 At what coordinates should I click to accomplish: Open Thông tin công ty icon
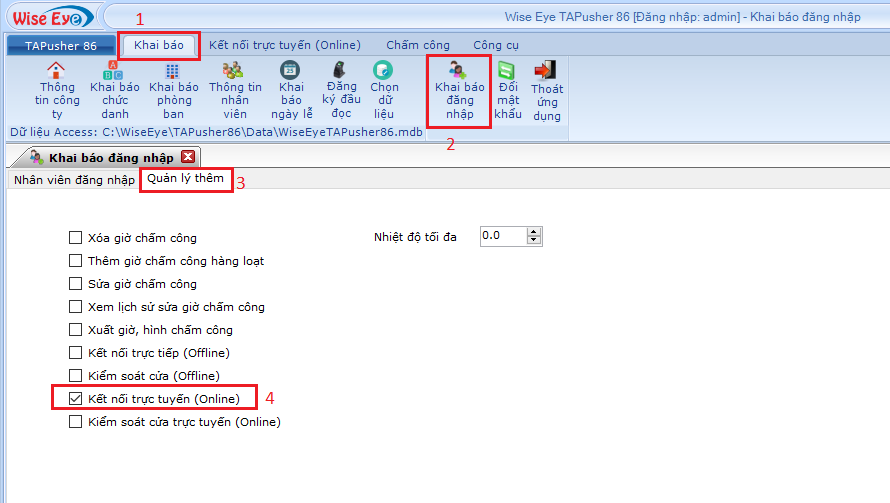click(56, 70)
